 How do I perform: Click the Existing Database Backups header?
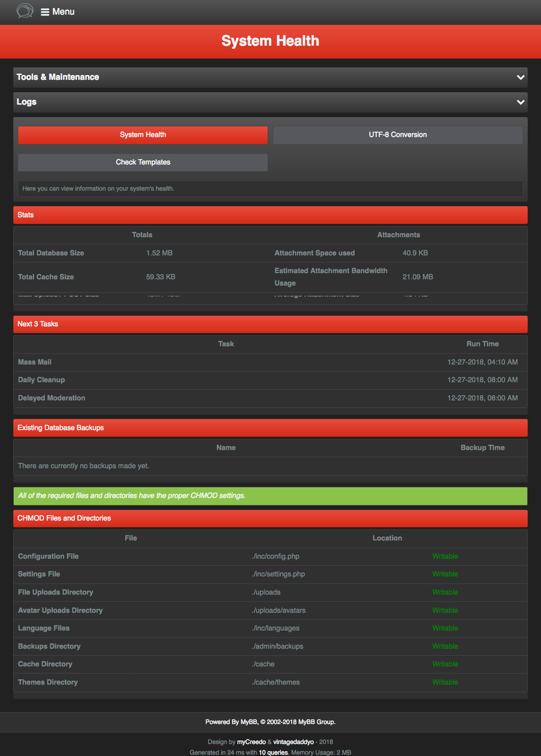pos(270,428)
